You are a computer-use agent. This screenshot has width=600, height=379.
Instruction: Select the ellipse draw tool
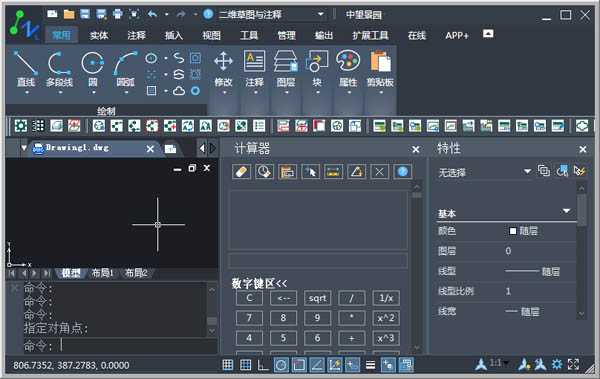click(x=152, y=58)
